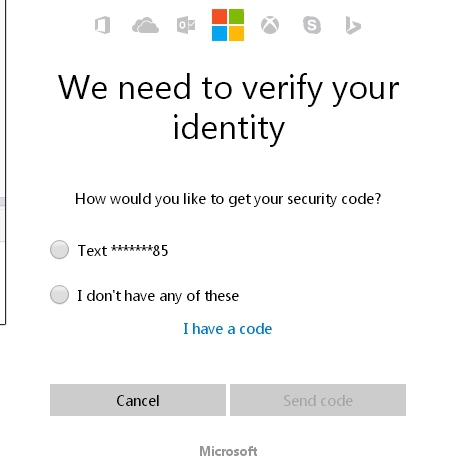Click the blue square of Microsoft logo

(x=219, y=33)
